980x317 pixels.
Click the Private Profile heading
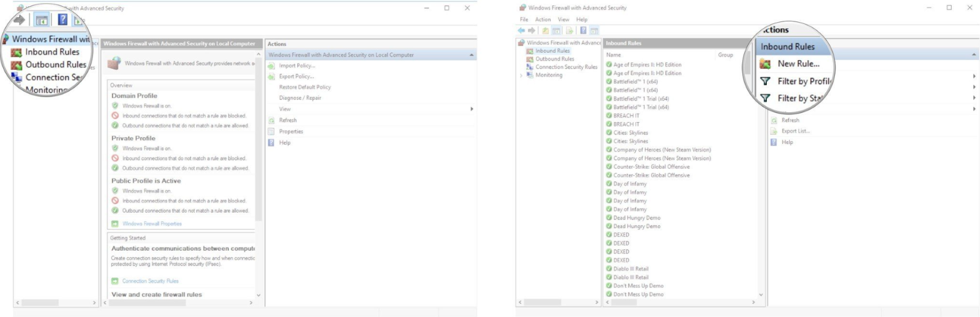pos(134,139)
